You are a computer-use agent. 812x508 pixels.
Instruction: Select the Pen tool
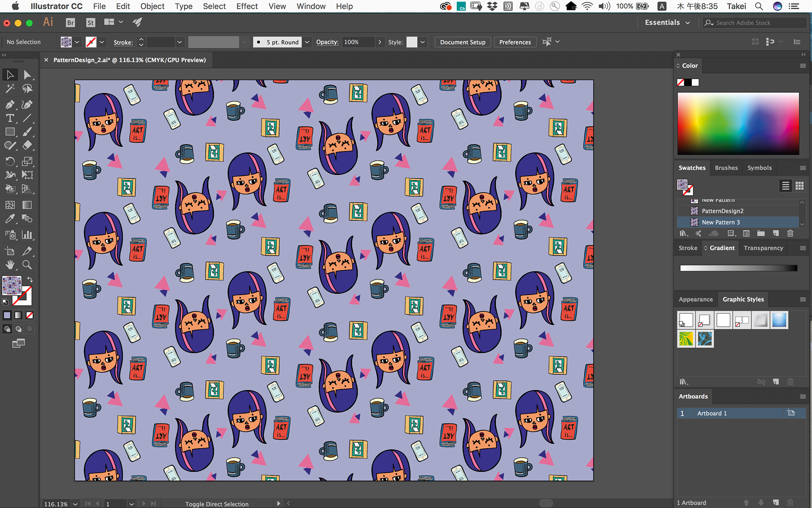click(x=10, y=105)
